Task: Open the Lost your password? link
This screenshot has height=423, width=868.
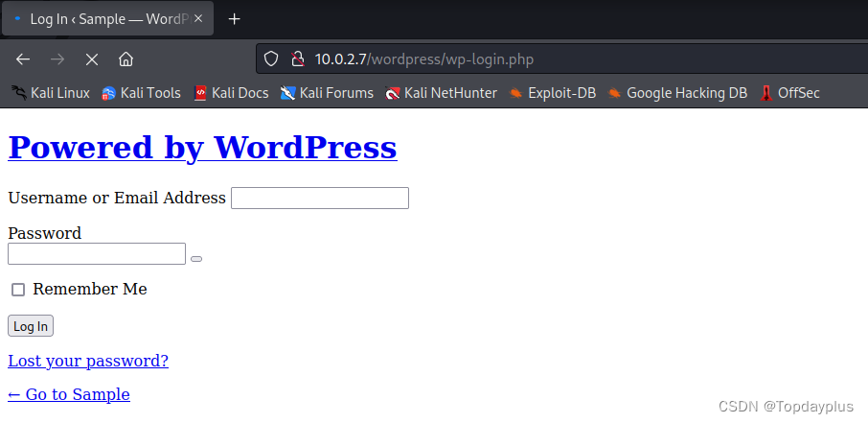Action: click(x=88, y=361)
